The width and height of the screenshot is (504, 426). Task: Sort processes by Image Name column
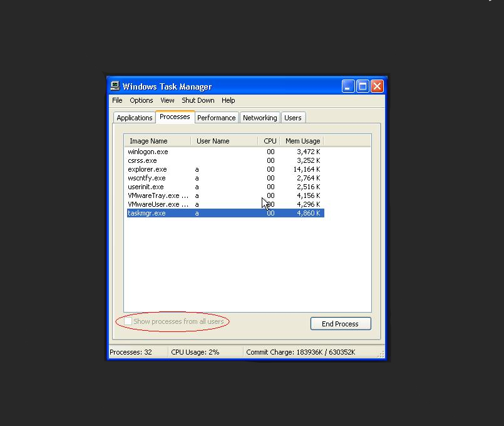158,141
